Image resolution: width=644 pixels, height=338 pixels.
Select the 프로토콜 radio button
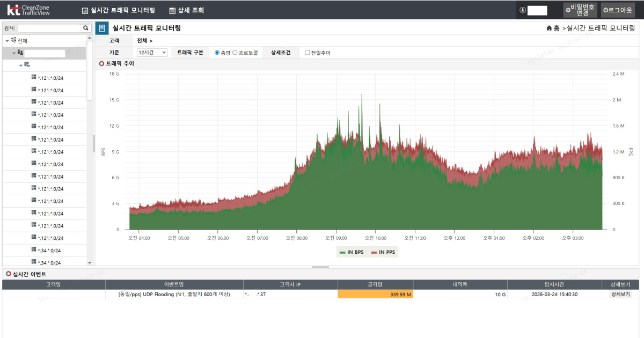tap(235, 53)
